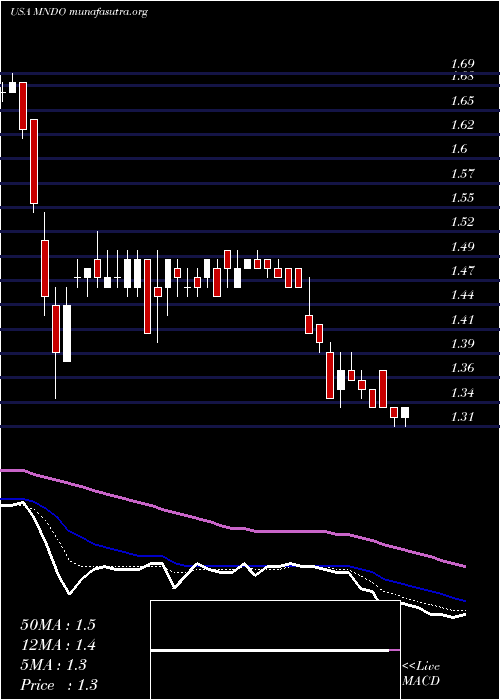Image resolution: width=500 pixels, height=700 pixels.
Task: Click the 1.55 price axis label
Action: (x=462, y=198)
